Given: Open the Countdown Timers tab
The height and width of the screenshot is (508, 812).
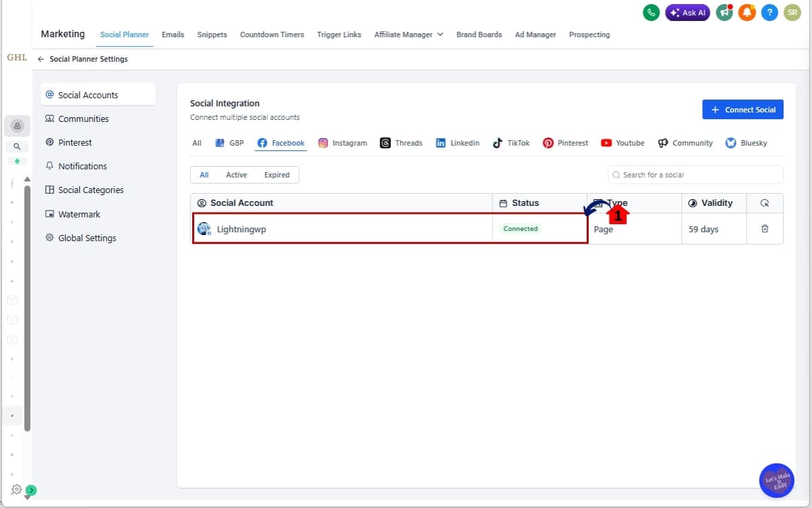Looking at the screenshot, I should (272, 35).
